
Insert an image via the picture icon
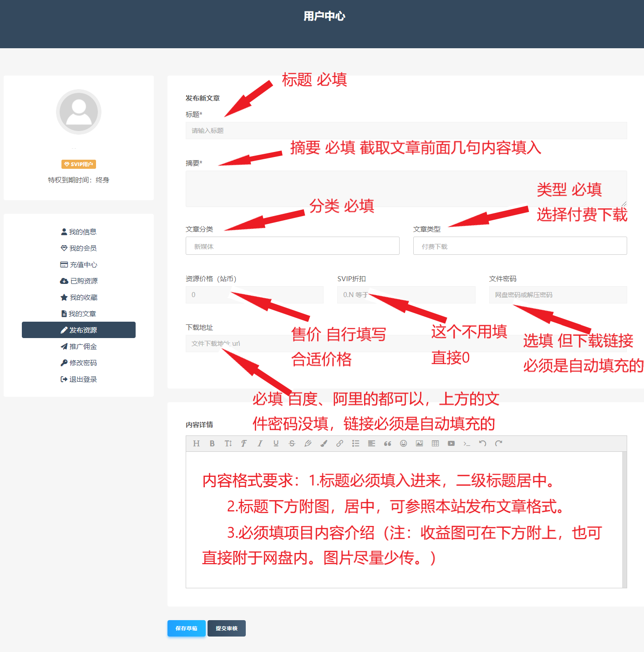pos(419,444)
